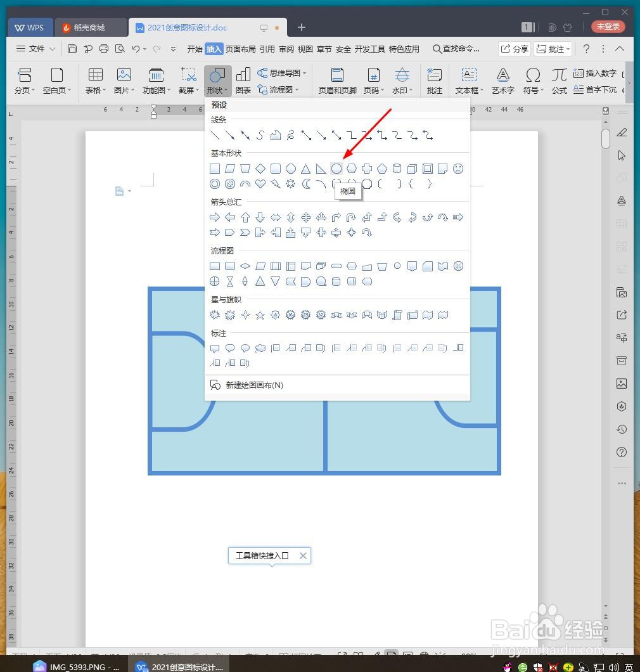Open a new document tab with plus button
Screen dimensions: 640x672
pos(302,27)
